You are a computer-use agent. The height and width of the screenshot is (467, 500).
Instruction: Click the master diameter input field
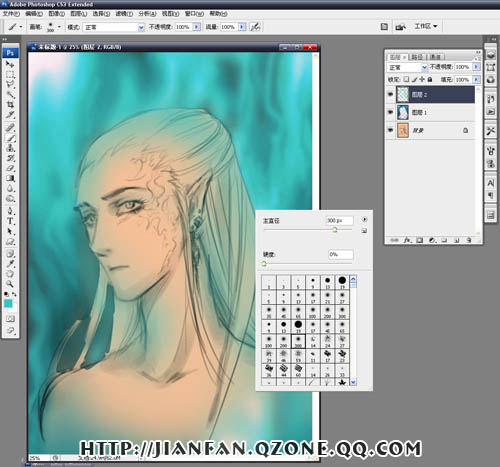(x=339, y=221)
